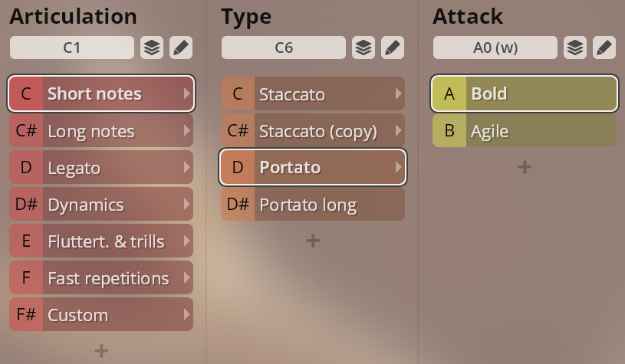
Task: Click the A0 (w) keyswitch field
Action: pos(495,48)
